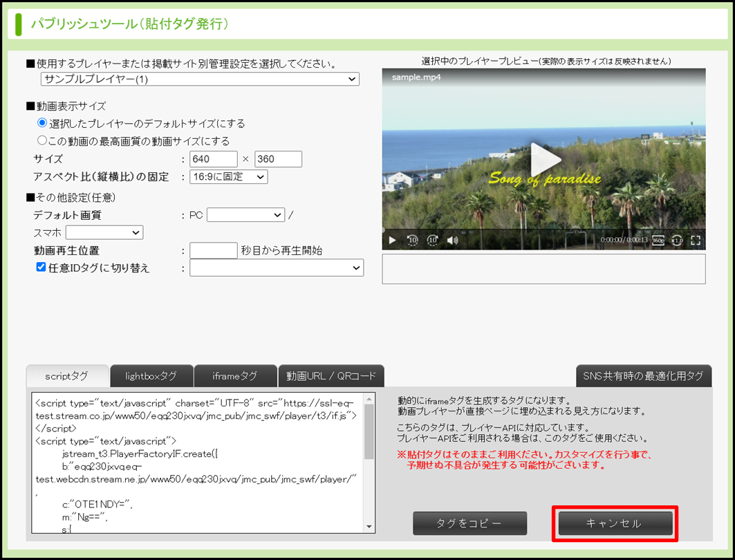Select default player size radio option
The height and width of the screenshot is (560, 735).
(42, 123)
